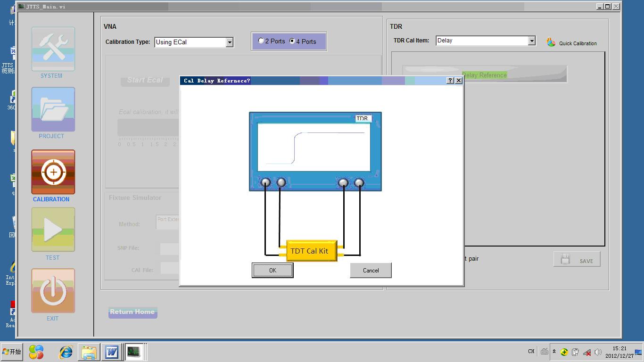Open Word from the taskbar
Image resolution: width=644 pixels, height=362 pixels.
[112, 352]
